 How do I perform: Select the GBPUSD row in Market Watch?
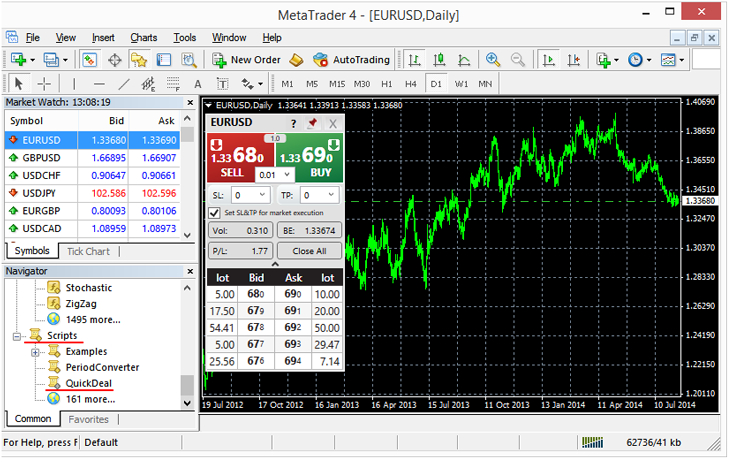92,158
